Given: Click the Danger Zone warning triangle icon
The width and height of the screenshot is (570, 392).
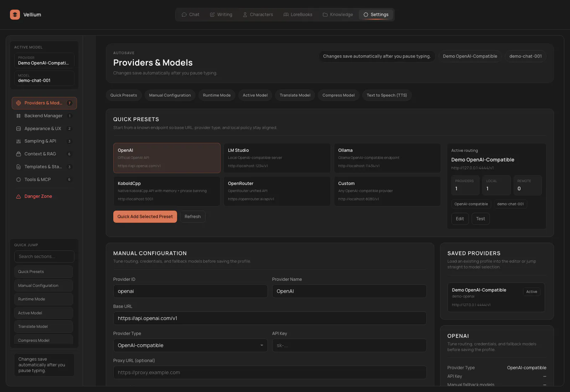Looking at the screenshot, I should pos(19,196).
